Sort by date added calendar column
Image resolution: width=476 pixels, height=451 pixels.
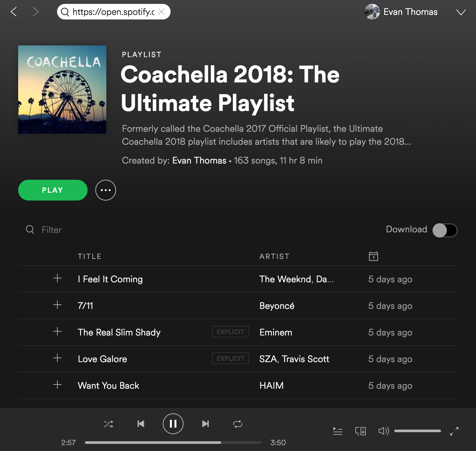(374, 256)
